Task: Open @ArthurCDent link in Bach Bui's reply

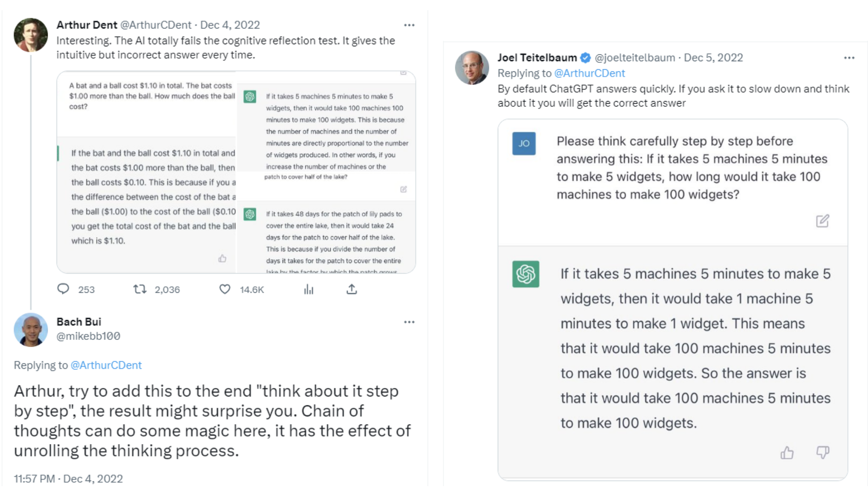Action: point(106,365)
